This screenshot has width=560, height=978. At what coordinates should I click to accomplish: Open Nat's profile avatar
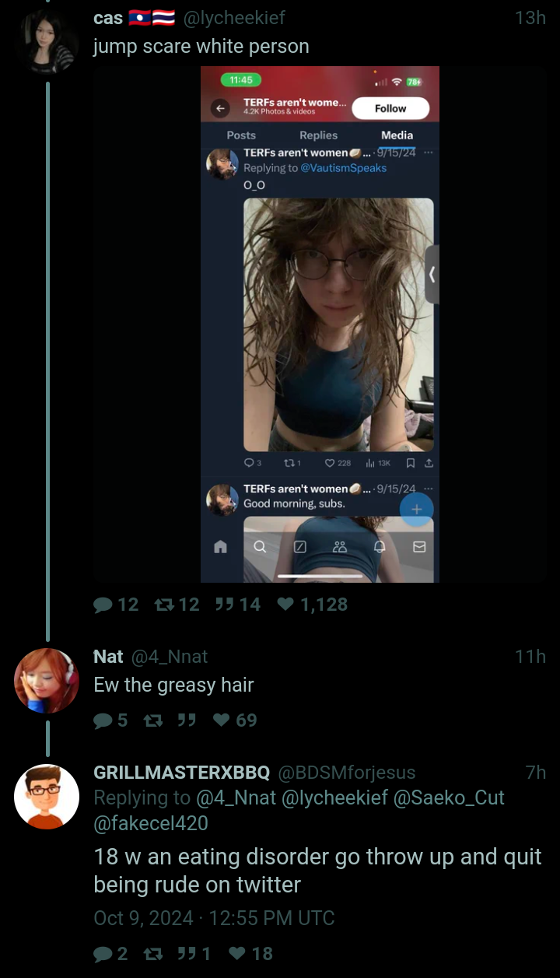tap(47, 681)
